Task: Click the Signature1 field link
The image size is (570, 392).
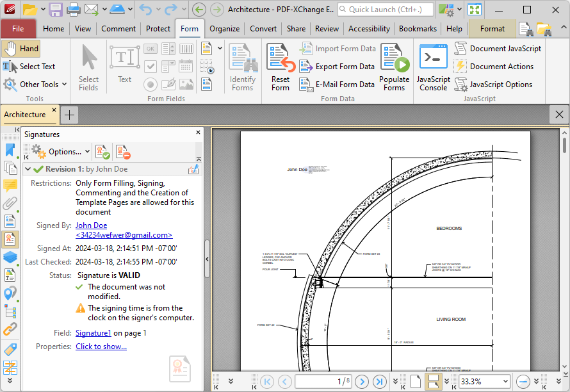Action: pyautogui.click(x=93, y=333)
